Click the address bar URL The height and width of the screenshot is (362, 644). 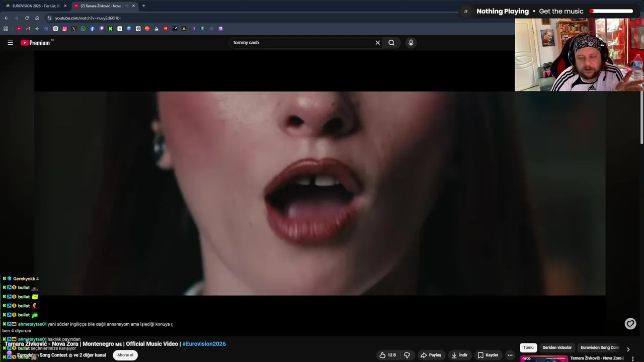[x=88, y=18]
